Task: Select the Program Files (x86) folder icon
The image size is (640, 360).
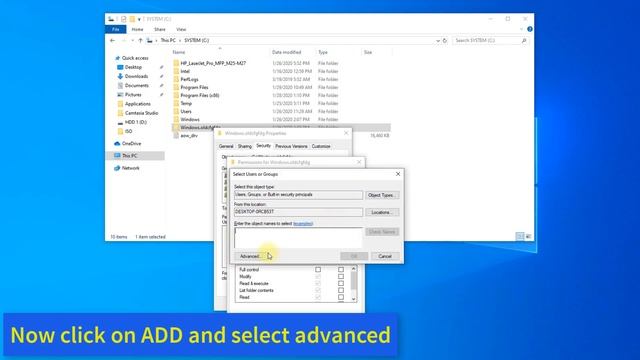Action: click(176, 95)
